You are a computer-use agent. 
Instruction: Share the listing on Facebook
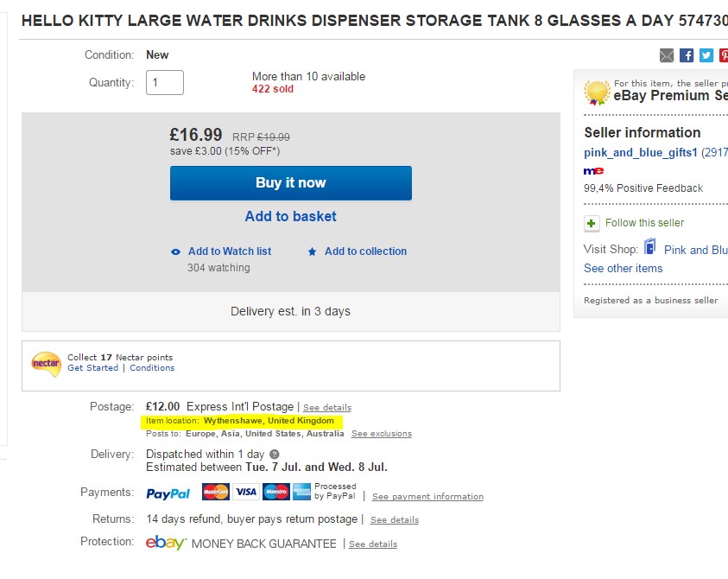pos(687,55)
